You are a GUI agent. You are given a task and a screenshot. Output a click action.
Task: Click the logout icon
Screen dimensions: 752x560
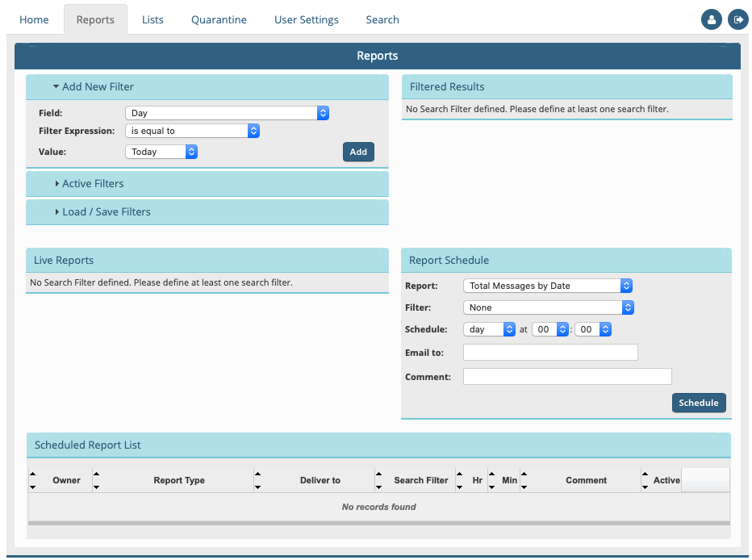point(737,20)
